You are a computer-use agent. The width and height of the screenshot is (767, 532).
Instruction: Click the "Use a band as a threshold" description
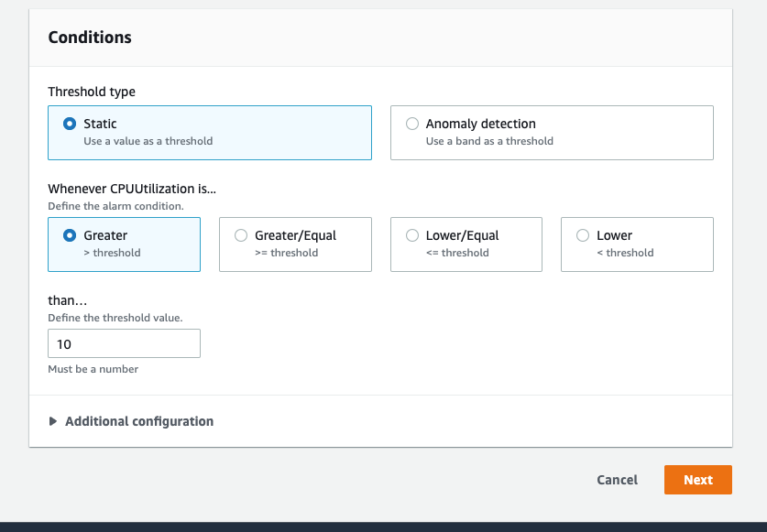pyautogui.click(x=489, y=141)
